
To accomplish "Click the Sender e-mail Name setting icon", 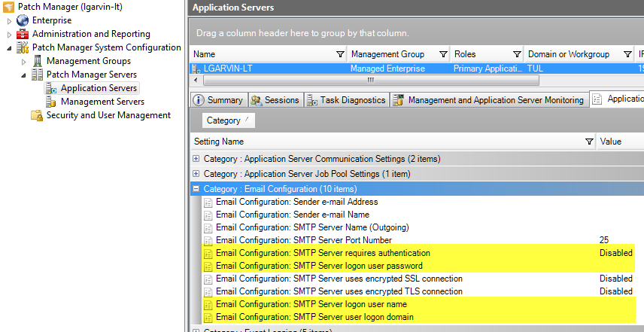I will (x=208, y=215).
